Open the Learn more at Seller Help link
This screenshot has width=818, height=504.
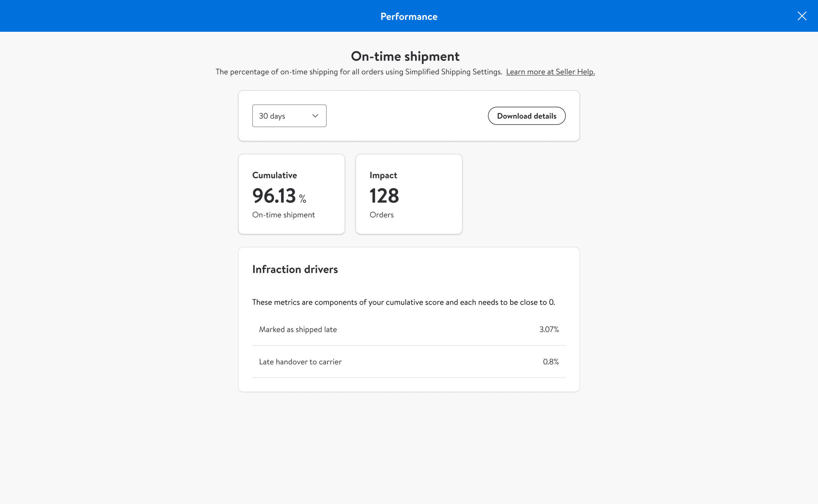pyautogui.click(x=550, y=72)
